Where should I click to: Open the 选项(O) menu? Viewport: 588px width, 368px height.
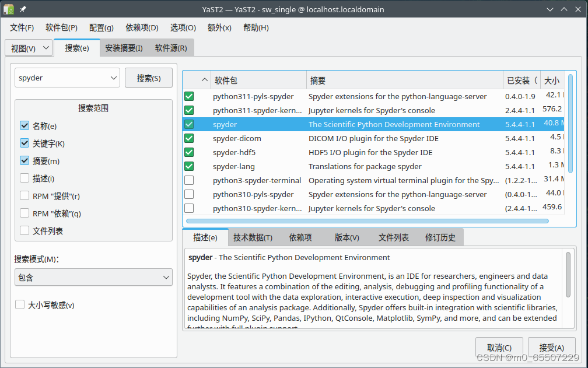183,28
